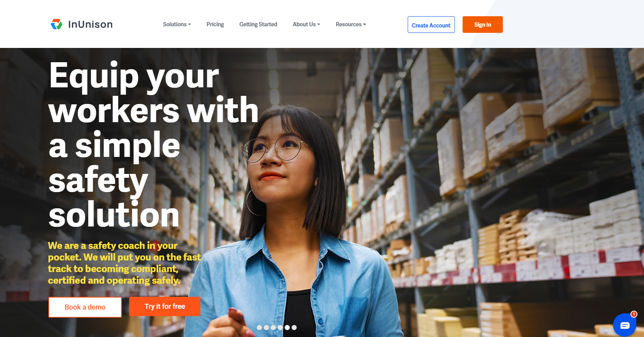This screenshot has width=644, height=337.
Task: Click the red chat notification badge
Action: (634, 314)
